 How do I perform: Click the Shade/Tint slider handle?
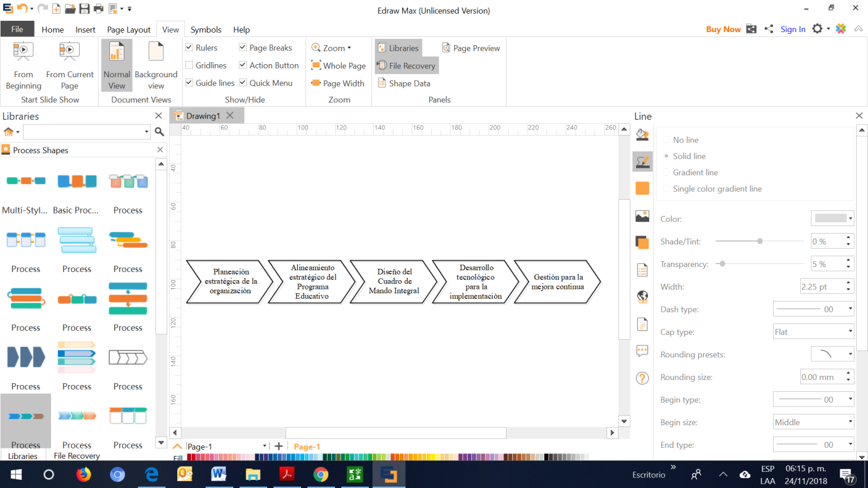pos(760,241)
